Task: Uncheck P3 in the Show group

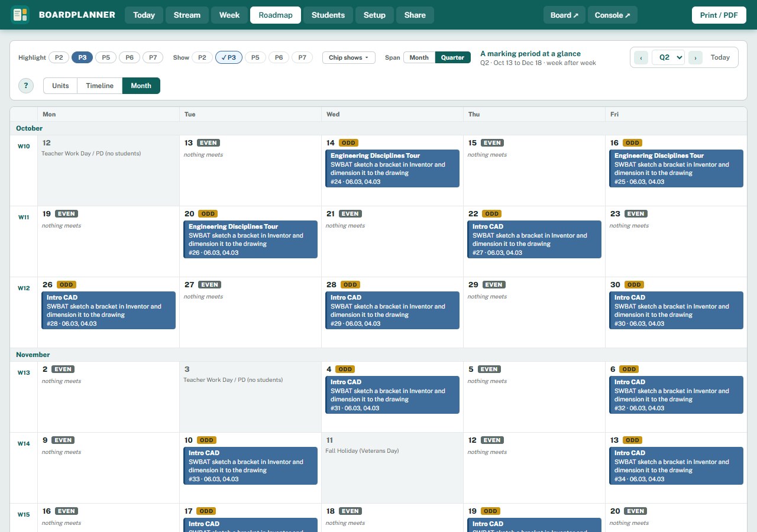Action: 229,57
